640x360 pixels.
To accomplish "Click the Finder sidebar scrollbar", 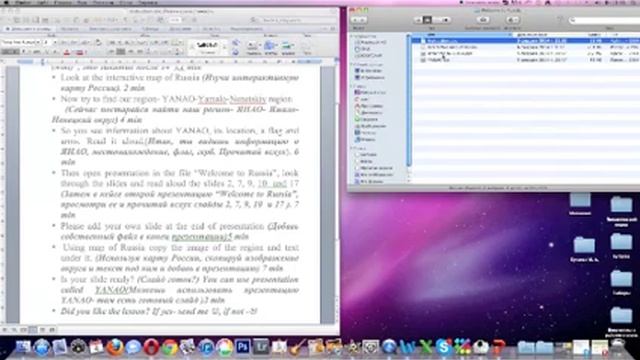I will click(x=409, y=100).
